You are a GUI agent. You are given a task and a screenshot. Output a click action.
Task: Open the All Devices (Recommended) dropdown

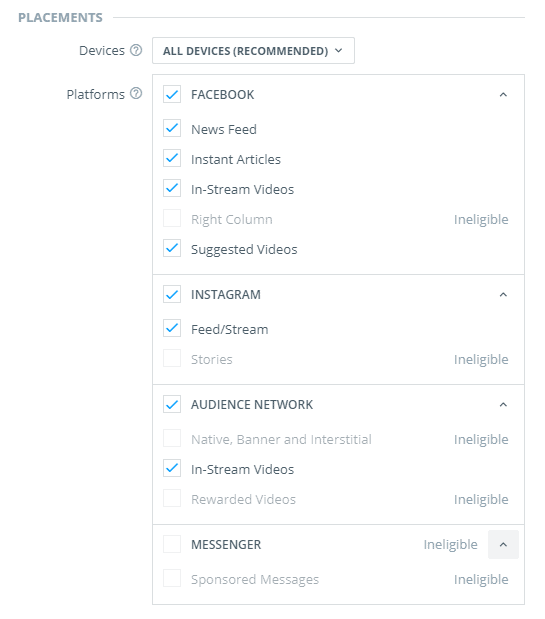coord(253,51)
